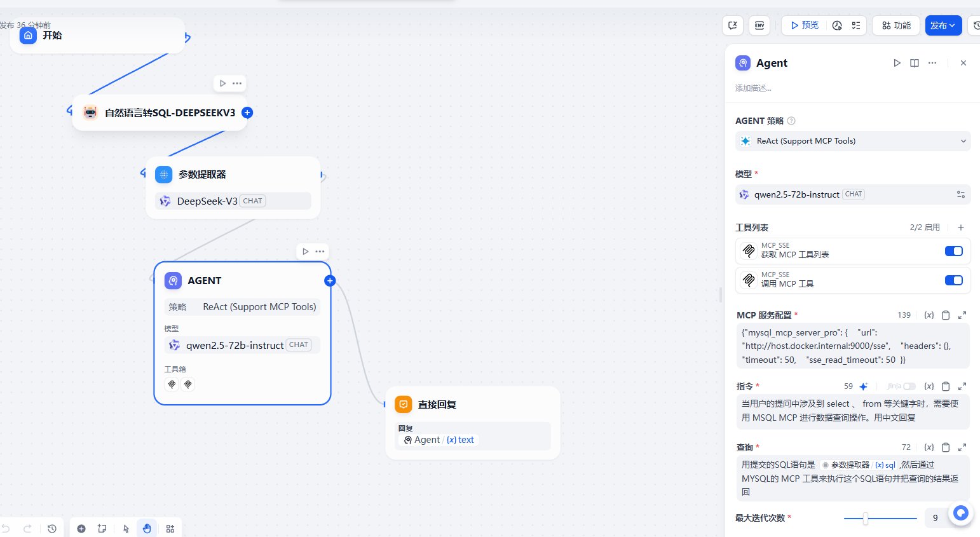This screenshot has height=537, width=980.
Task: Open the ENV environment variables button
Action: point(759,25)
